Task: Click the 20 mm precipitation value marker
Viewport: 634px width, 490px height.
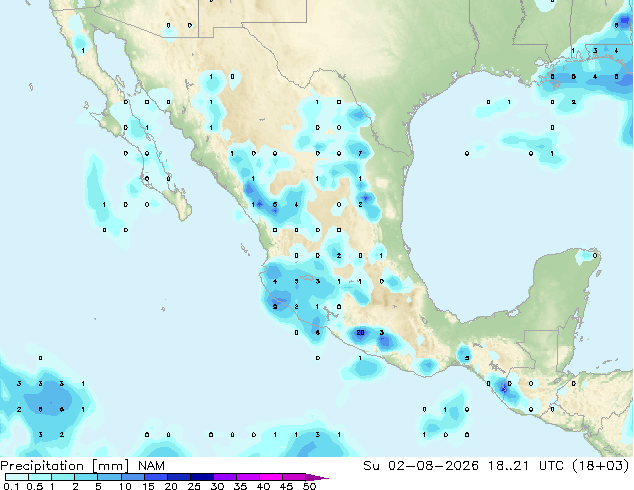Action: pyautogui.click(x=360, y=333)
